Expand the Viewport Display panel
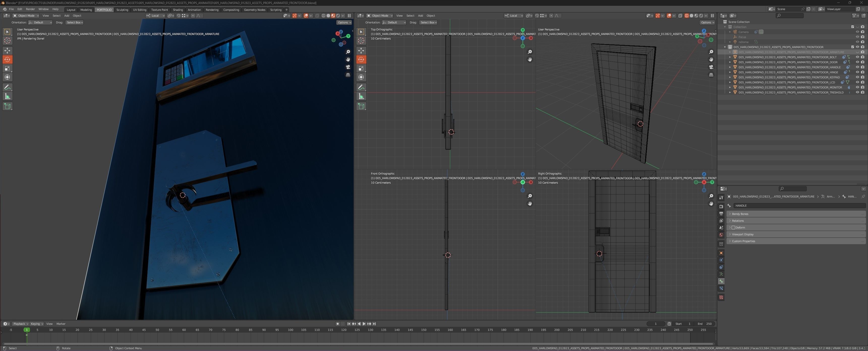Screen dimensions: 868x351 (742, 234)
